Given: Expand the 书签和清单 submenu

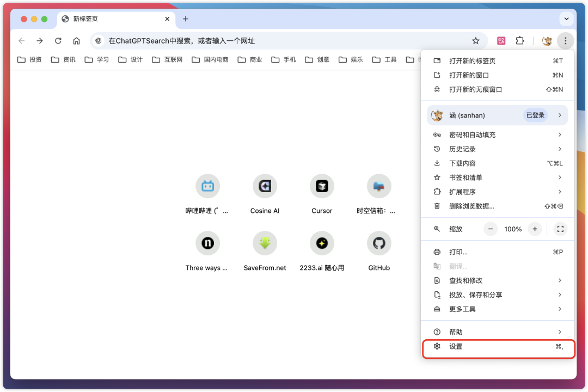Looking at the screenshot, I should tap(498, 177).
